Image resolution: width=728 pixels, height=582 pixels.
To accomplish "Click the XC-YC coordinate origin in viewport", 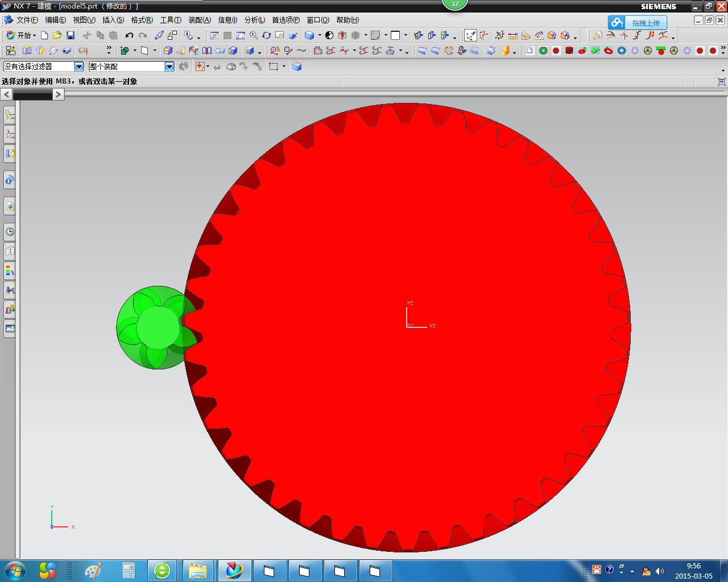I will click(x=407, y=327).
